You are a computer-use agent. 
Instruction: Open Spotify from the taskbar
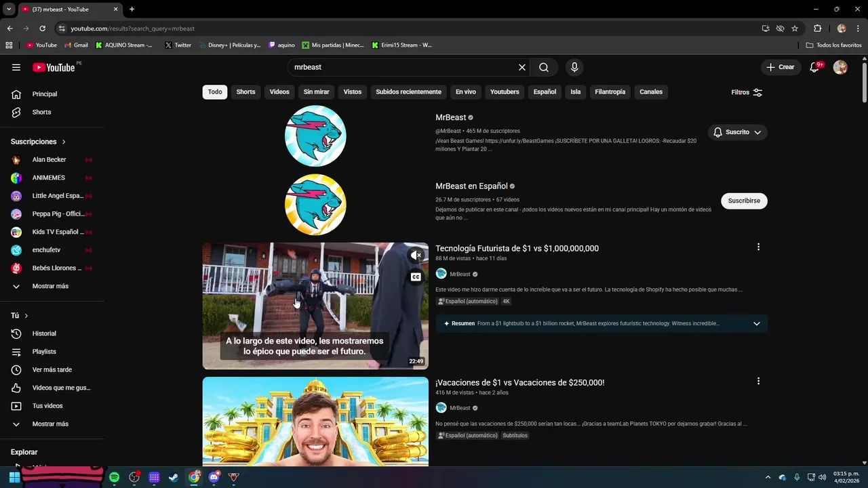[114, 477]
